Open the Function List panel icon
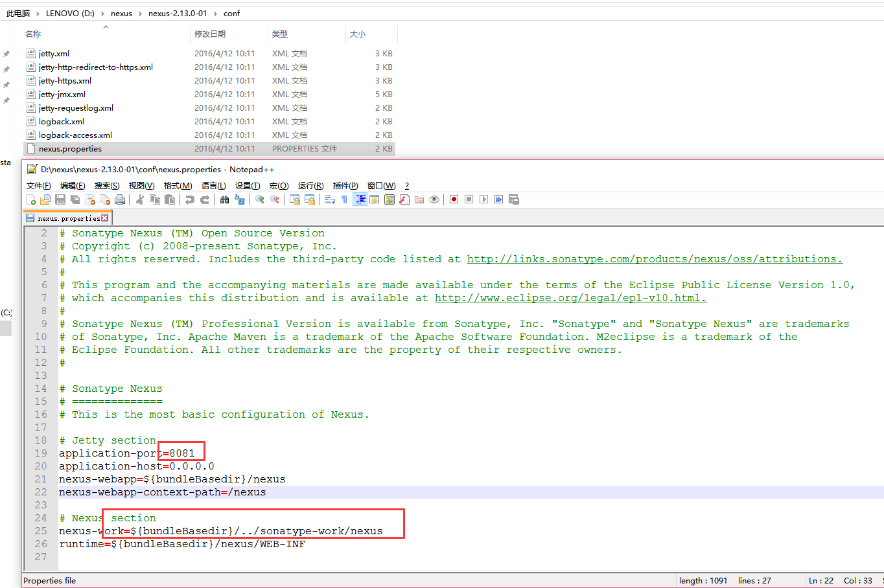Image resolution: width=884 pixels, height=588 pixels. point(404,199)
